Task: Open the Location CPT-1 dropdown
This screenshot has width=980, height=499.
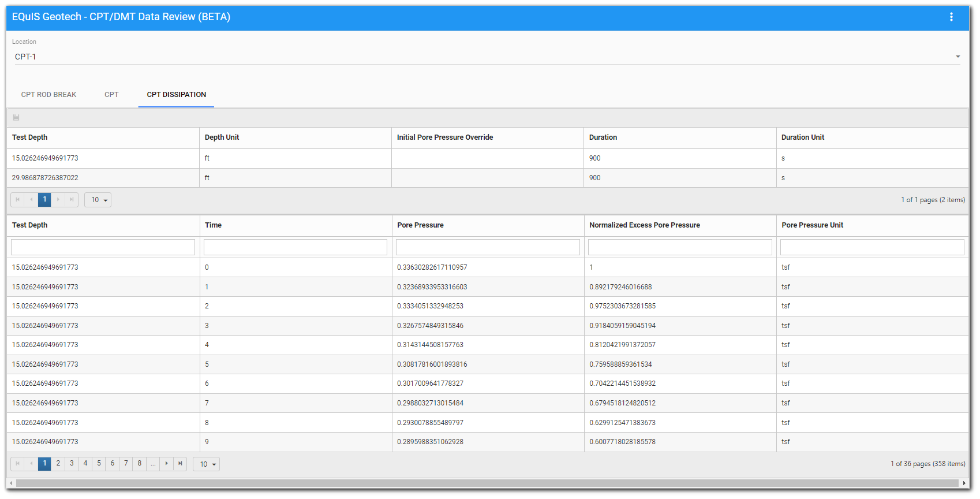Action: (486, 57)
